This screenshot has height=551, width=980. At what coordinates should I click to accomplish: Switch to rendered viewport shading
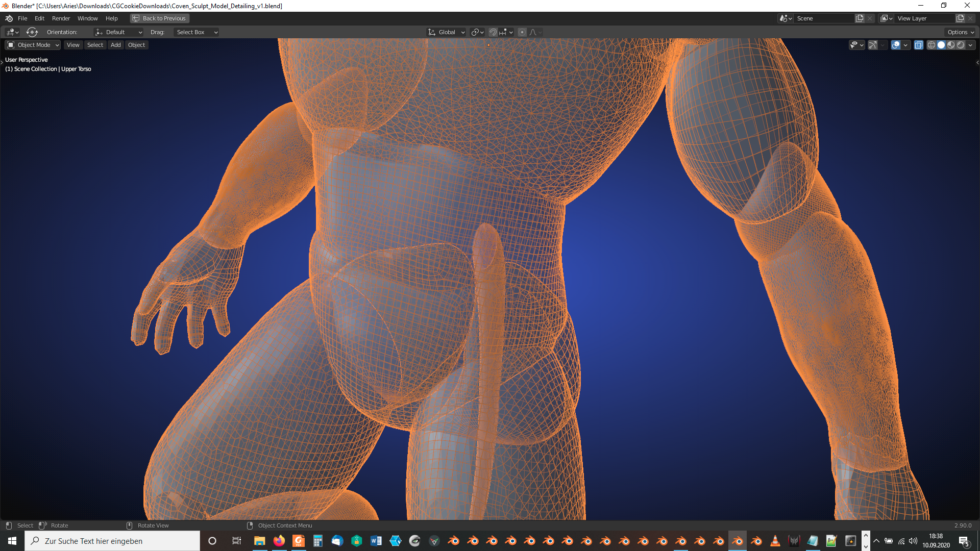point(961,45)
